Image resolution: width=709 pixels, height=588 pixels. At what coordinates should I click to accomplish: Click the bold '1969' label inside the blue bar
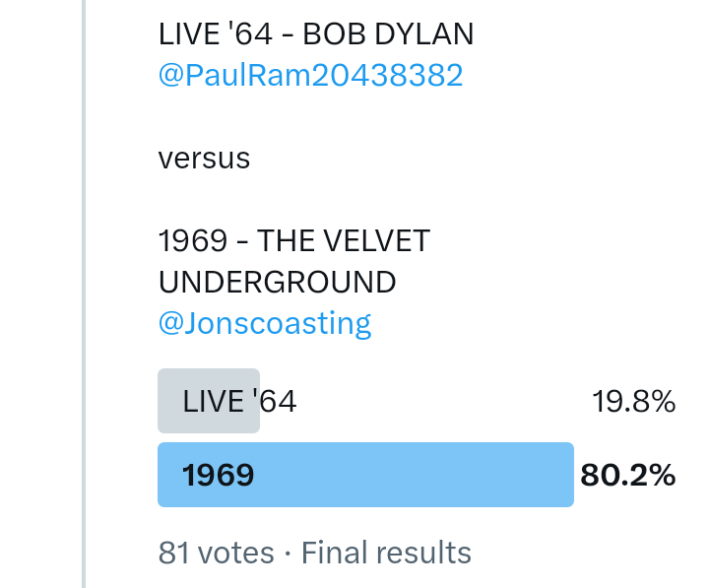219,475
